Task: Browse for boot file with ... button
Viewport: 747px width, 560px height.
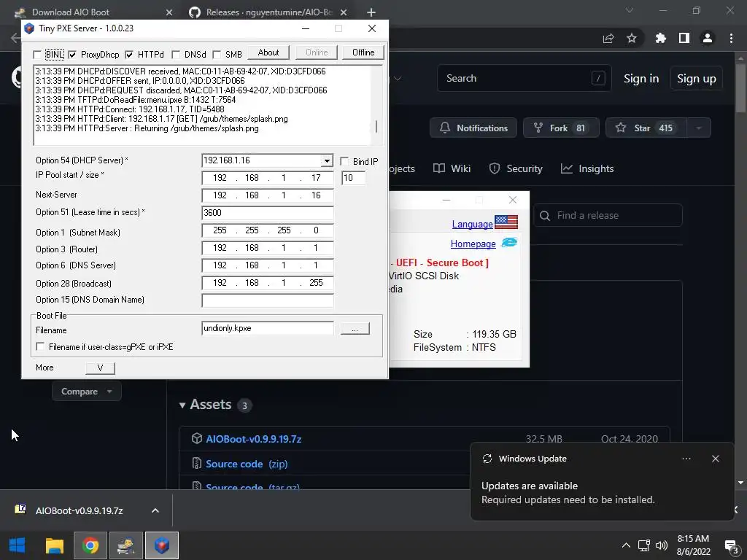Action: click(355, 329)
